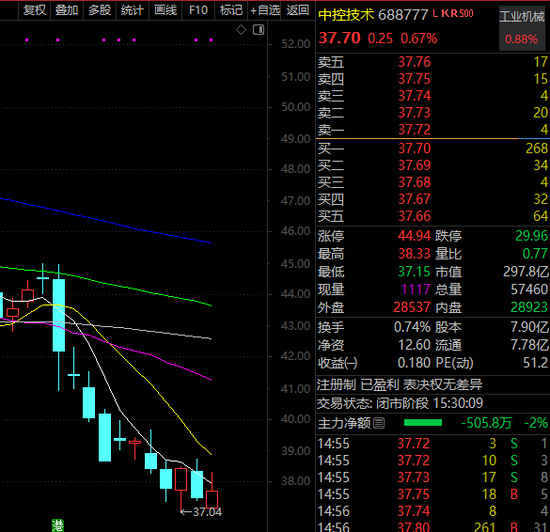Screen dimensions: 550x532
Task: Open the 统计 statistics tool
Action: pyautogui.click(x=132, y=10)
